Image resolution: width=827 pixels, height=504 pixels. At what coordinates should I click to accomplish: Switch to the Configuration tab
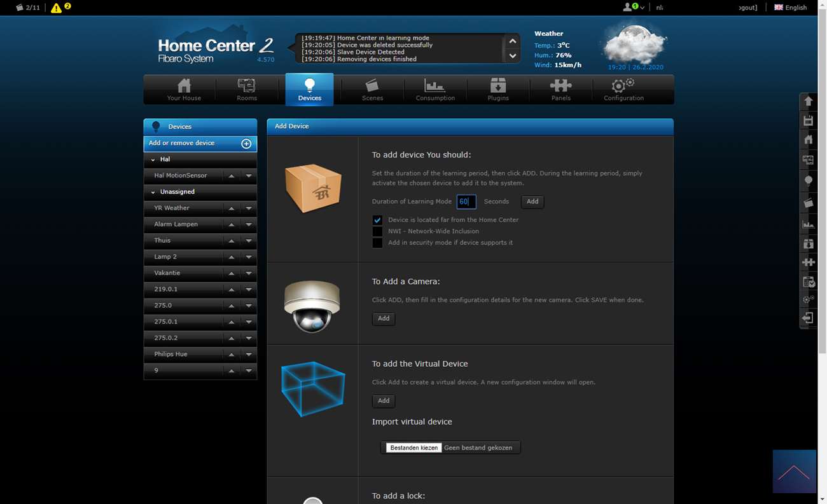tap(623, 90)
